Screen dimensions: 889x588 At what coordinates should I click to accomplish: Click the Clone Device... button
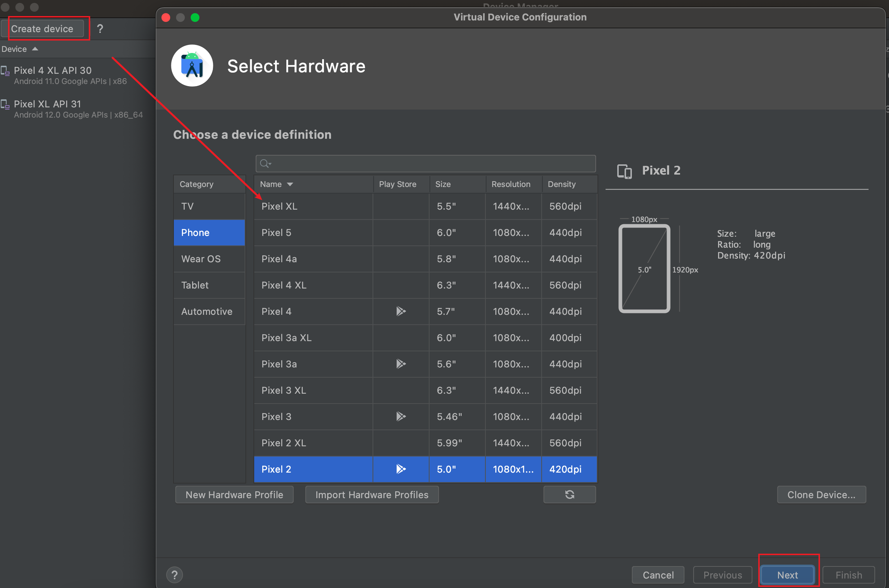(x=821, y=495)
